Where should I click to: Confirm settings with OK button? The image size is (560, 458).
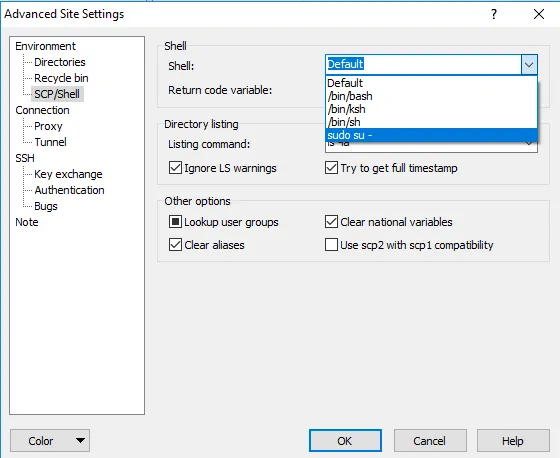pyautogui.click(x=345, y=440)
